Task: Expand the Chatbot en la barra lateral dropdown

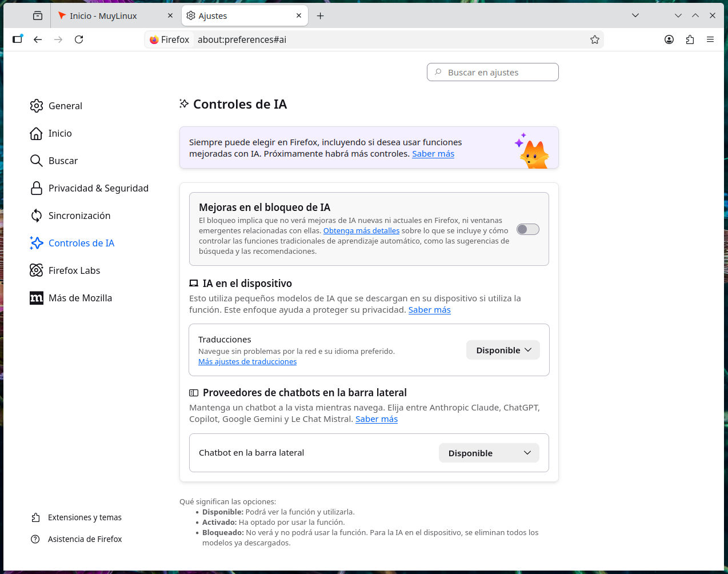Action: tap(489, 453)
